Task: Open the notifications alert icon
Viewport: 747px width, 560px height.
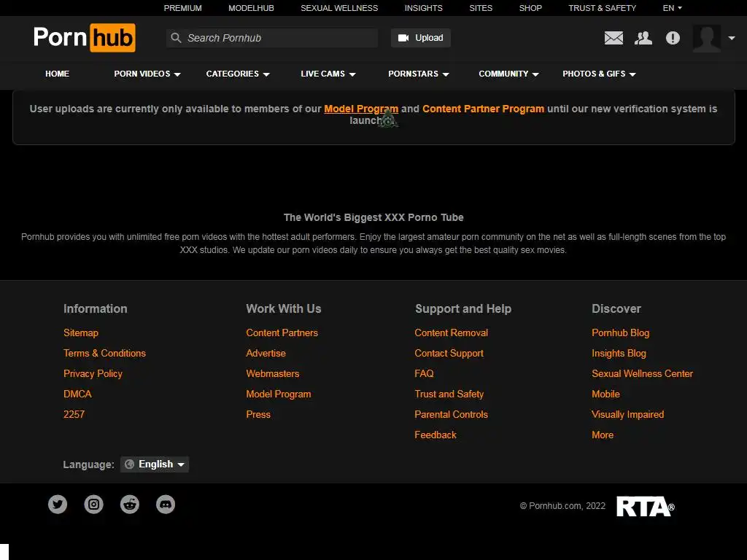Action: (673, 38)
